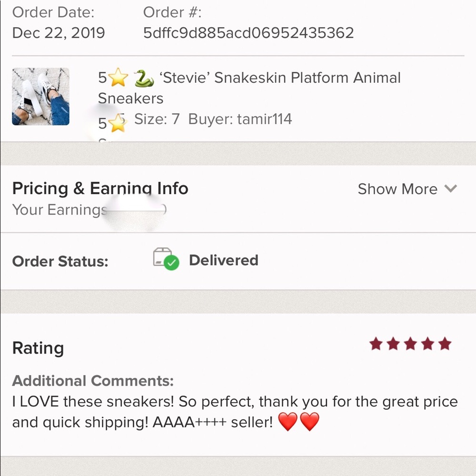Viewport: 476px width, 476px height.
Task: Click the first red heart emoji
Action: click(x=288, y=422)
